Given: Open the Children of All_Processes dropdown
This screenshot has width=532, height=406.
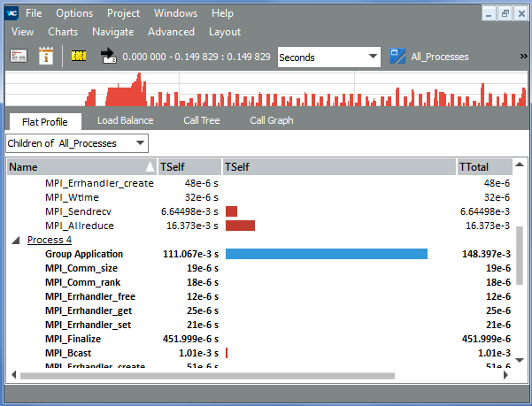Looking at the screenshot, I should pos(77,143).
